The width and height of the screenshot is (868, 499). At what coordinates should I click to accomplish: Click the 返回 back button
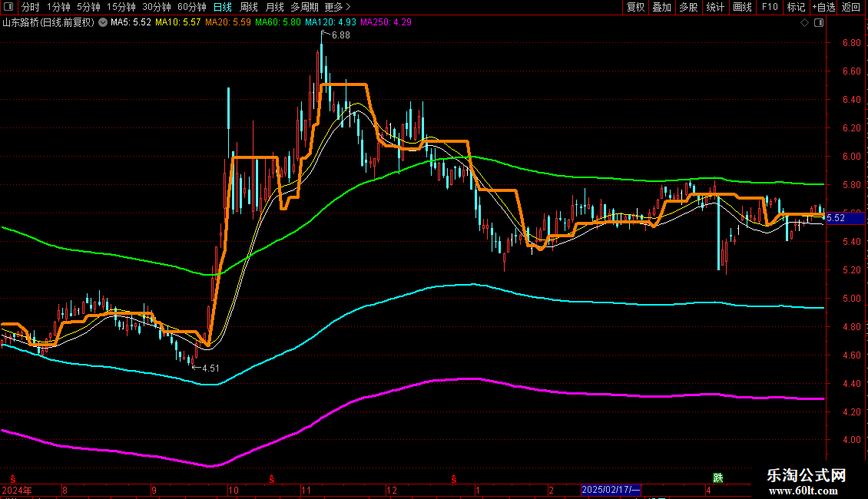851,7
